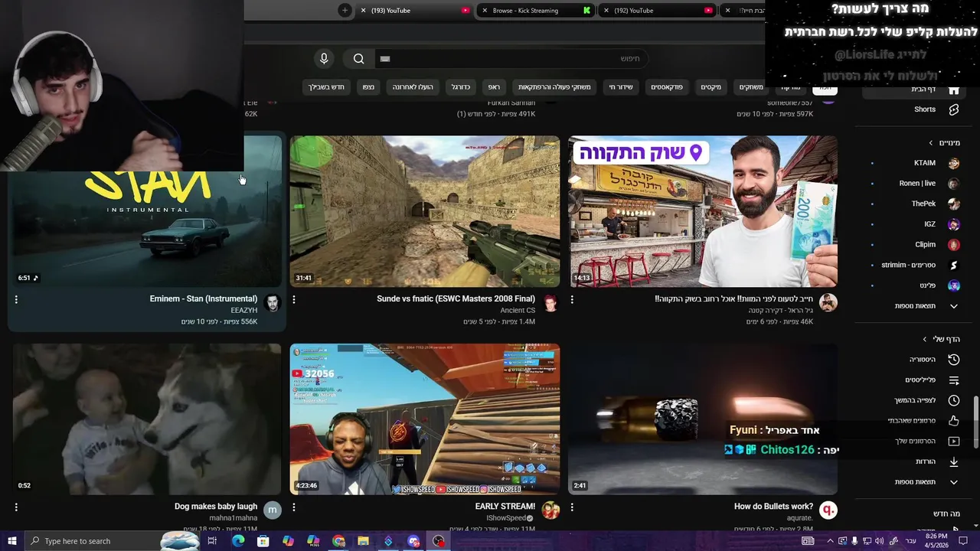Select the כדורגל filter chip
980x551 pixels.
pos(461,87)
